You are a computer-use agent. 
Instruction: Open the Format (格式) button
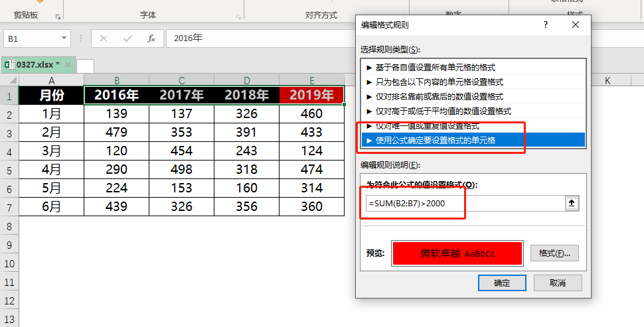pyautogui.click(x=554, y=253)
